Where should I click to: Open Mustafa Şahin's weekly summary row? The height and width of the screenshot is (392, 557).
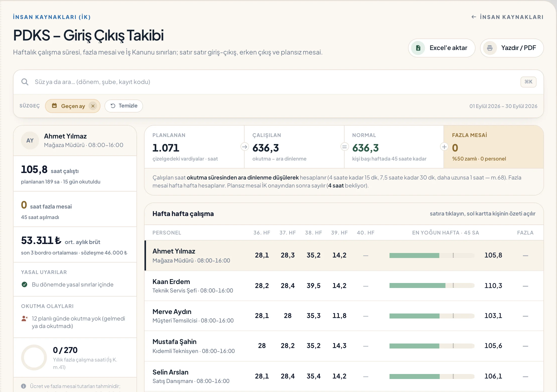pos(344,346)
